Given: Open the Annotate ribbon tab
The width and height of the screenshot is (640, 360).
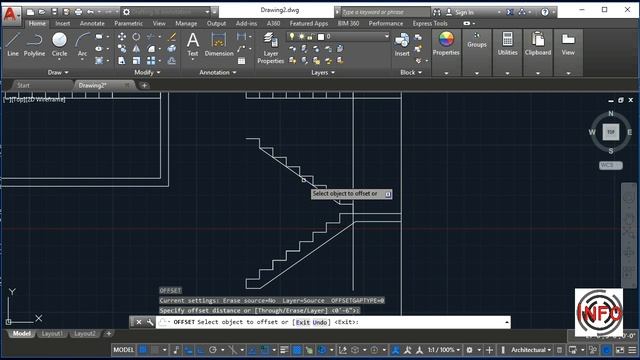Looking at the screenshot, I should pyautogui.click(x=92, y=24).
